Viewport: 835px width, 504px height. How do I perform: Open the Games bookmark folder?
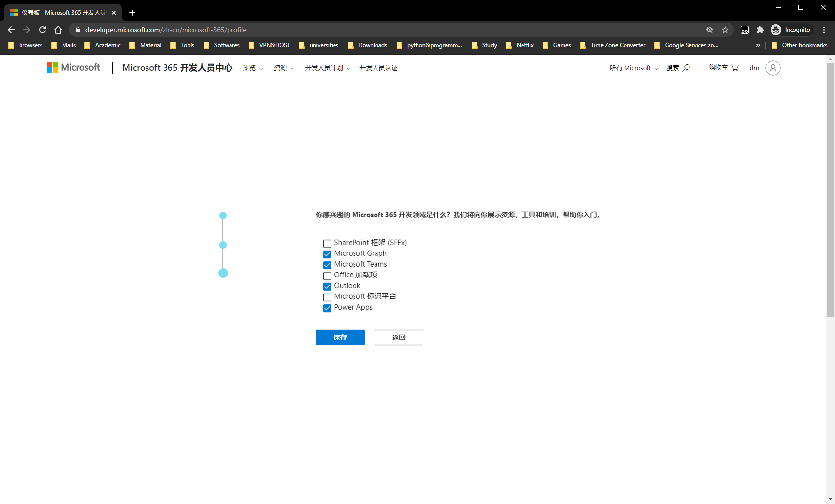[557, 45]
